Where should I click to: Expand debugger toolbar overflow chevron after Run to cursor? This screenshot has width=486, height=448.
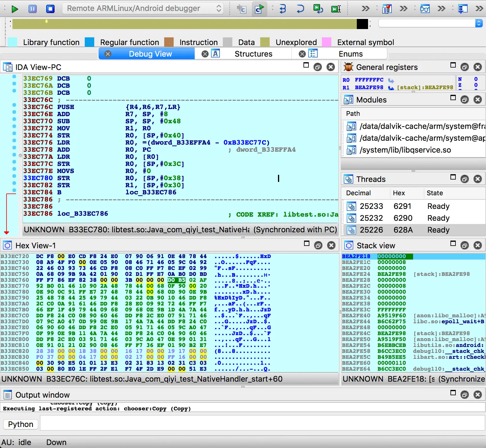click(x=365, y=9)
